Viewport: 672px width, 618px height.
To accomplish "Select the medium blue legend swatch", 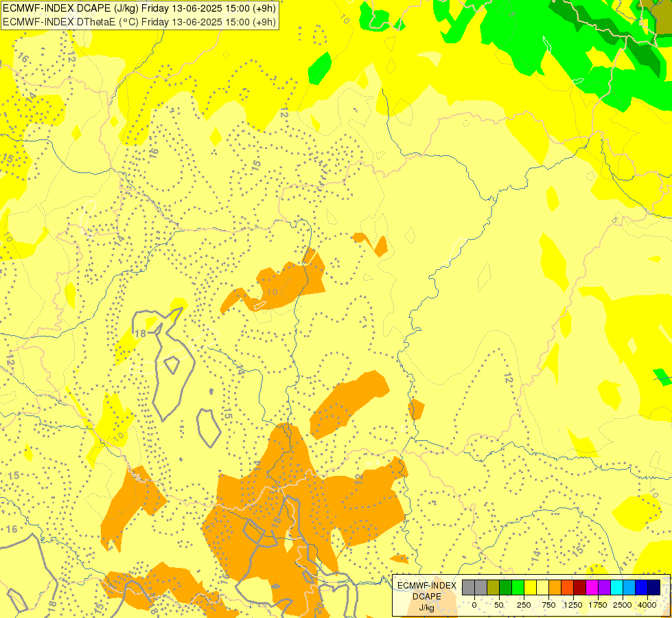I will [x=642, y=587].
